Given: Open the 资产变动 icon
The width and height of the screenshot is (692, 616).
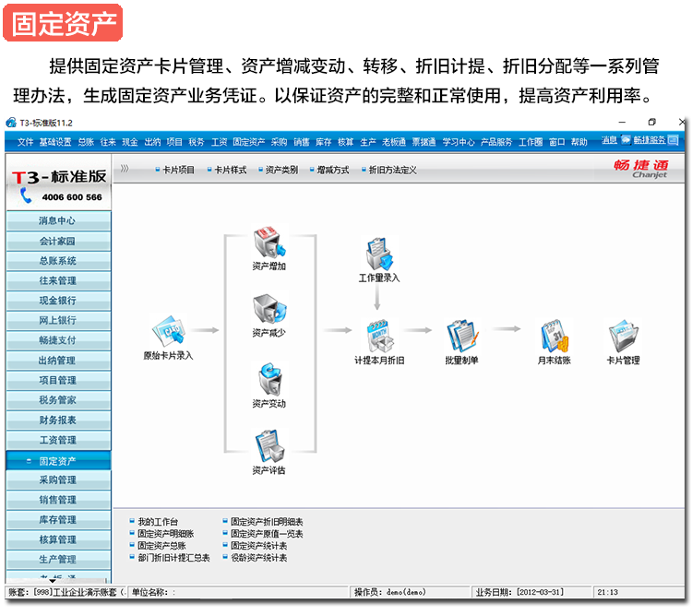Looking at the screenshot, I should (268, 380).
